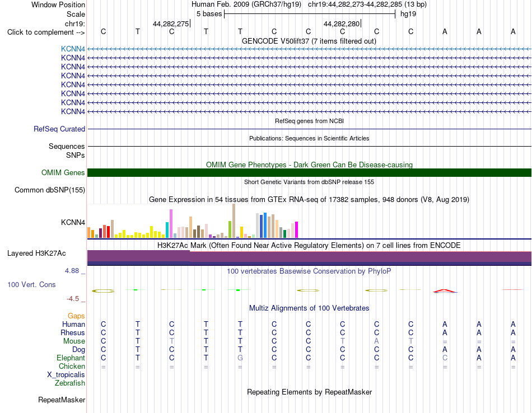Click the magenta bar ending the GTEx chart
This screenshot has height=413, width=532.
(297, 229)
